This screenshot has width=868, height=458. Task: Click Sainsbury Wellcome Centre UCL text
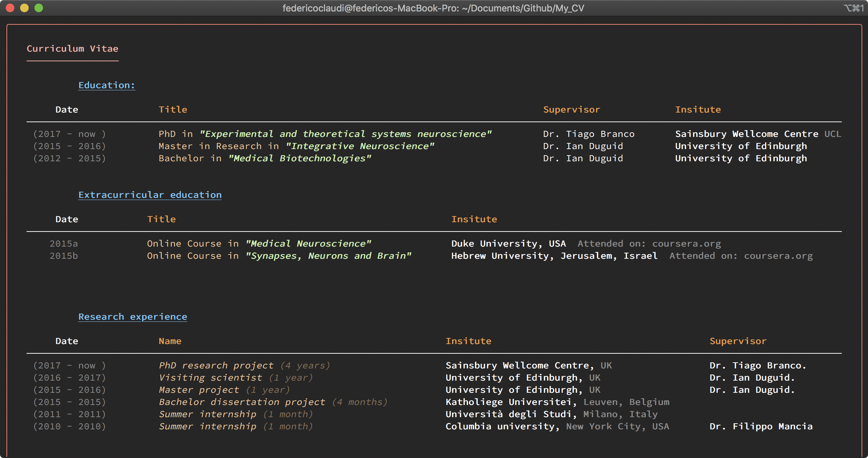click(758, 134)
